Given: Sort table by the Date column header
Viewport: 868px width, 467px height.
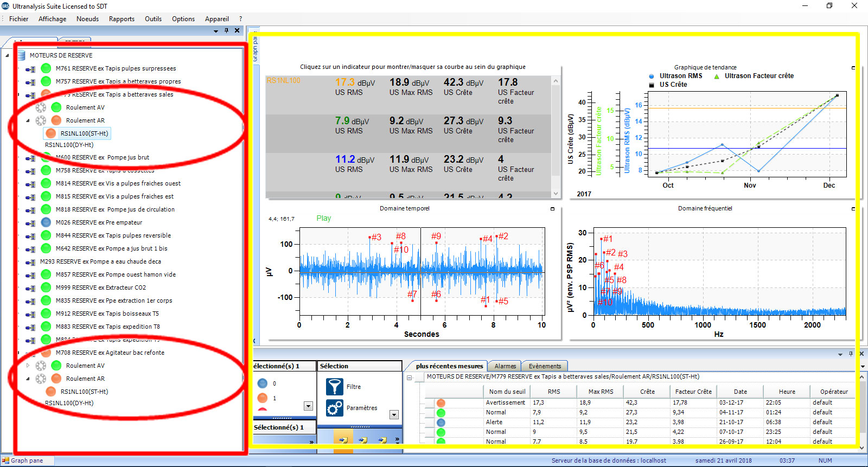Looking at the screenshot, I should tap(740, 392).
